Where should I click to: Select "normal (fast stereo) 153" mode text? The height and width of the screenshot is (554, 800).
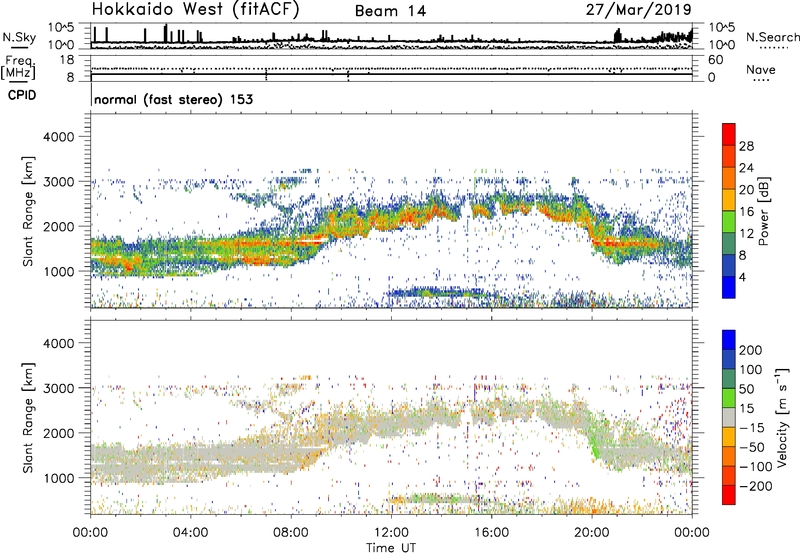pos(173,99)
